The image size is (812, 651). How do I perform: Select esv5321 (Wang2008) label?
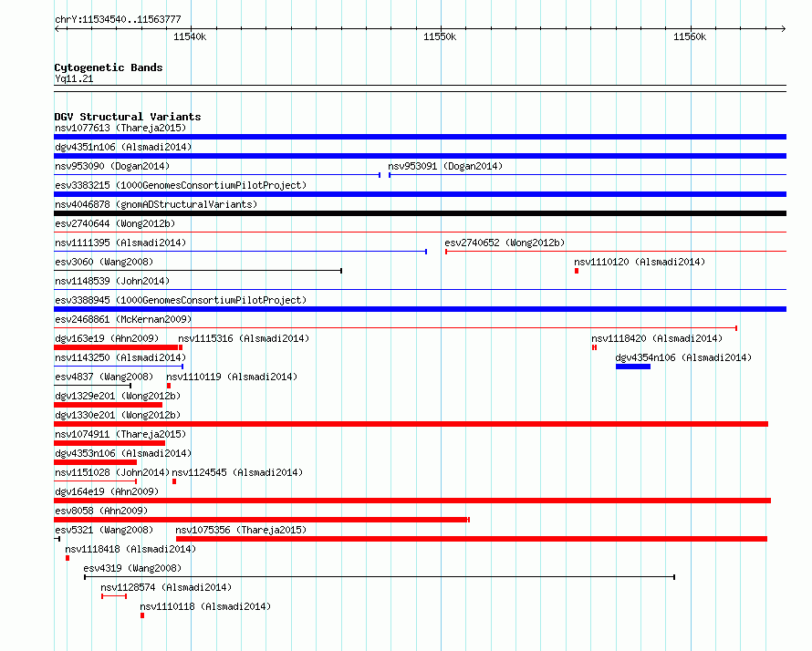[x=104, y=530]
